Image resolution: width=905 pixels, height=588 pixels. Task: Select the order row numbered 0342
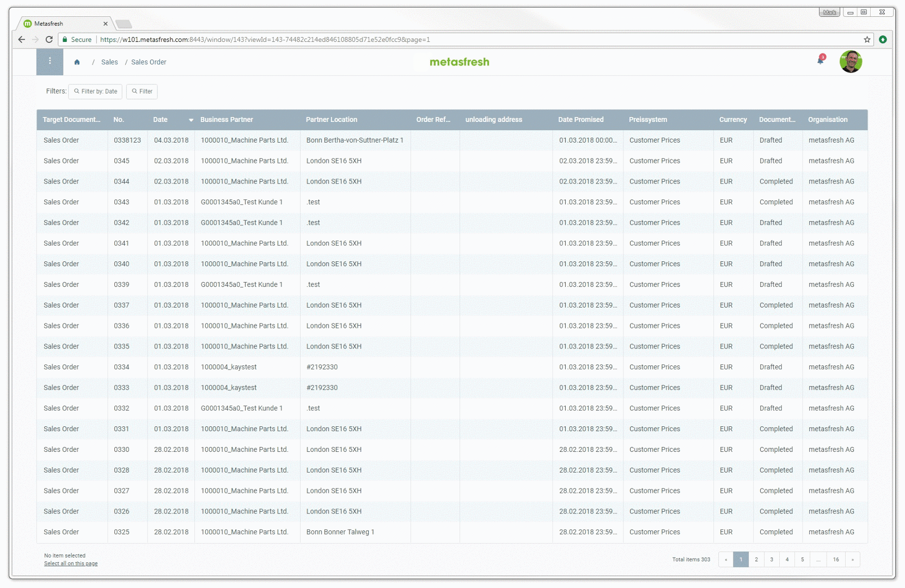click(x=452, y=223)
